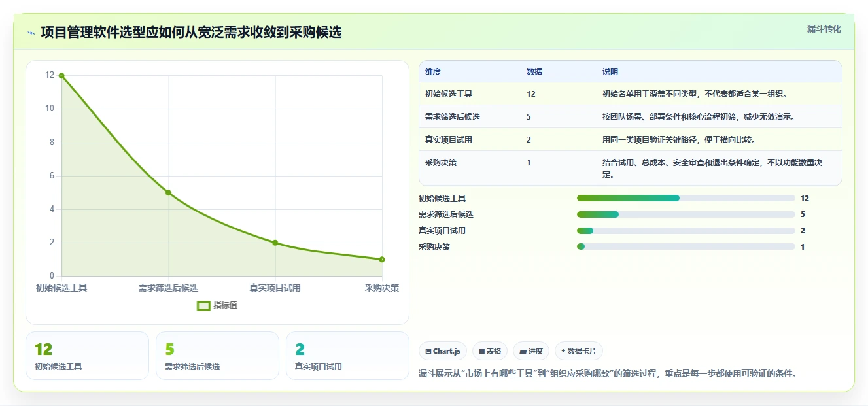Screen dimensions: 868x406
Task: Click the 漏斗转化 label in header
Action: [824, 29]
